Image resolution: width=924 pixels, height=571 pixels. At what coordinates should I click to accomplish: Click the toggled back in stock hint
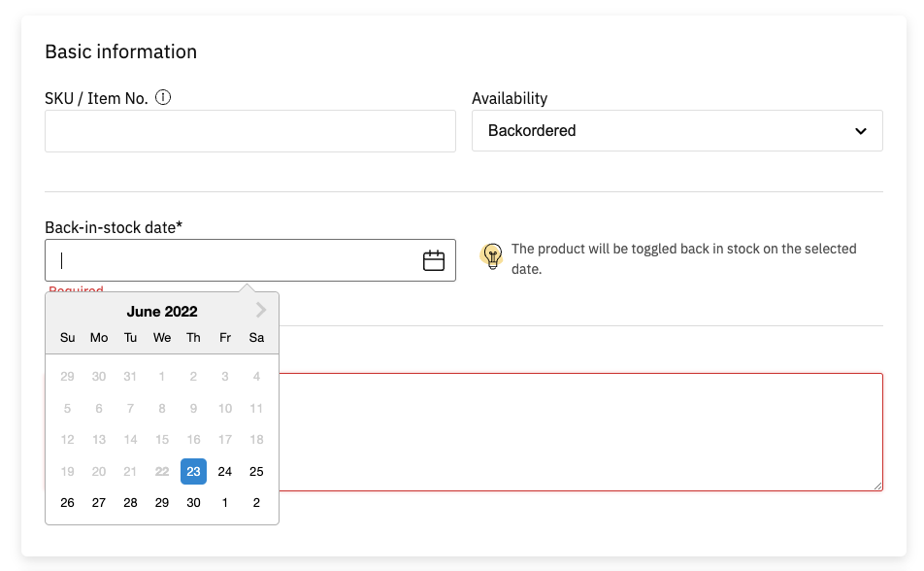(683, 259)
